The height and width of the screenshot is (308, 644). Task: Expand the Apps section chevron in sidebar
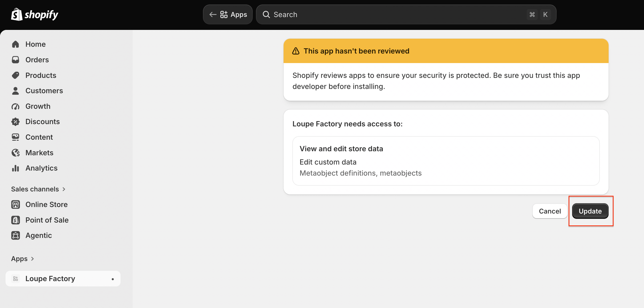pos(32,259)
